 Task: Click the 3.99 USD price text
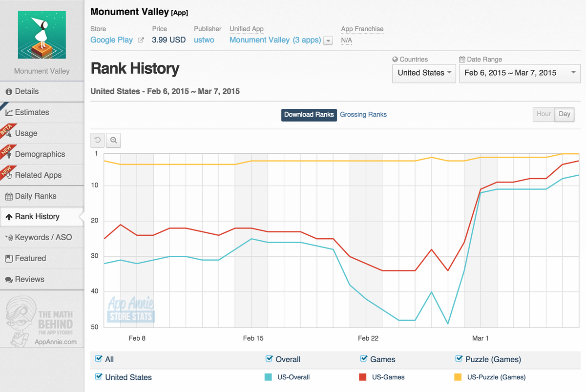click(169, 40)
